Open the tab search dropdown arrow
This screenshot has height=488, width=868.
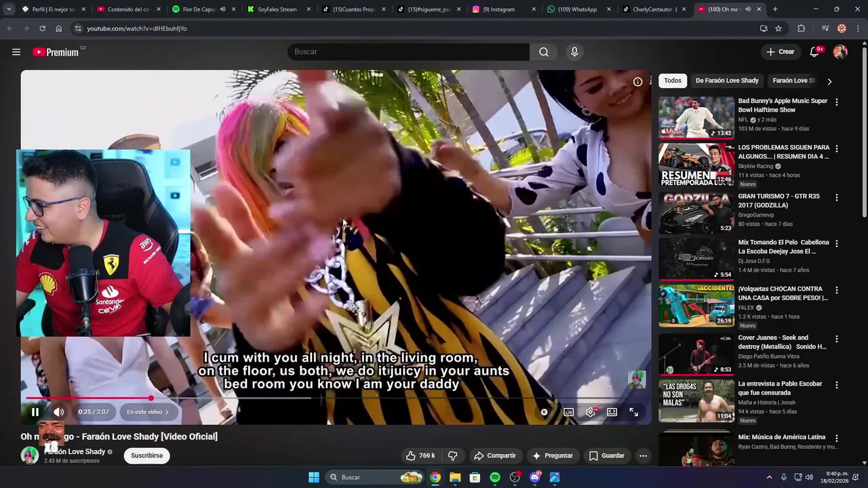click(8, 9)
